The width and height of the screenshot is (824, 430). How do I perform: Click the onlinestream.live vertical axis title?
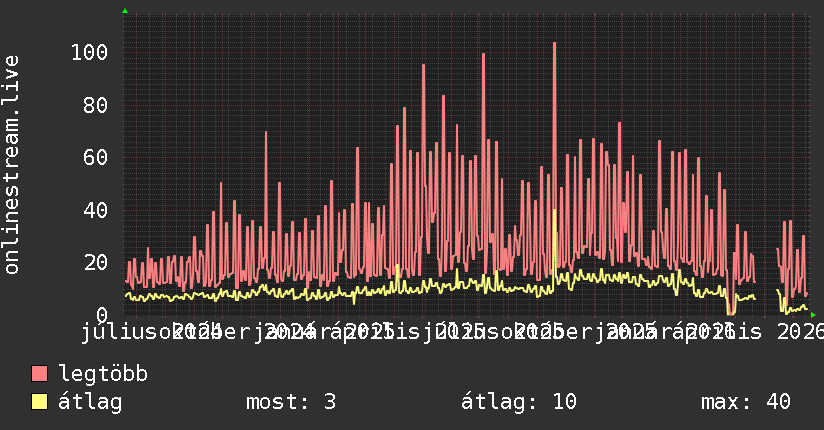12,164
